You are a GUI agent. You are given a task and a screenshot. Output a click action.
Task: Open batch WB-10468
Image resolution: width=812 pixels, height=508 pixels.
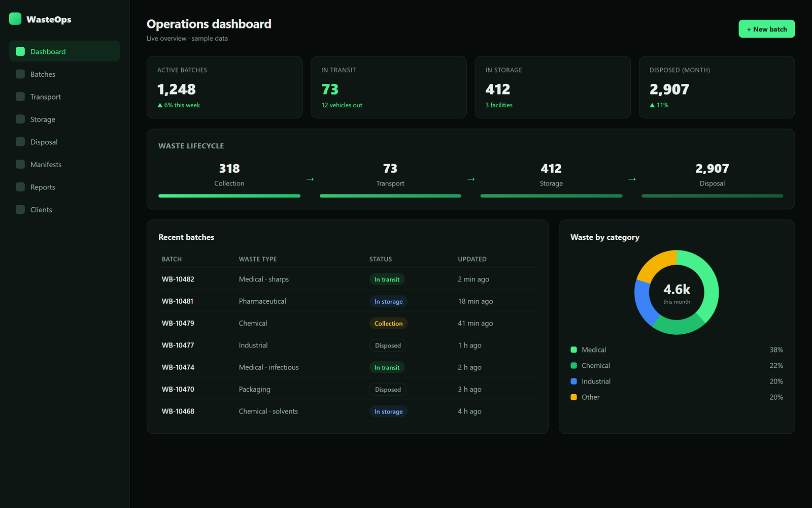pos(178,411)
